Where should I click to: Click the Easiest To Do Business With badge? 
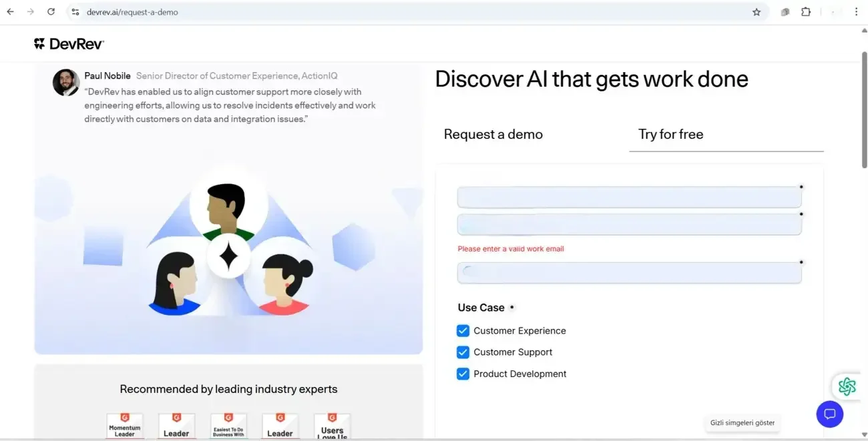228,426
